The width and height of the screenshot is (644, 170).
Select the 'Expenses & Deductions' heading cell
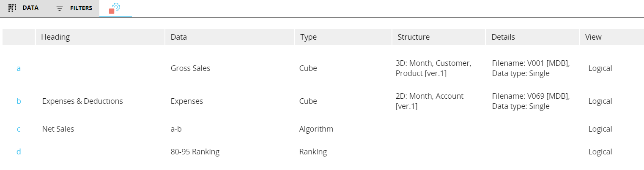(82, 101)
